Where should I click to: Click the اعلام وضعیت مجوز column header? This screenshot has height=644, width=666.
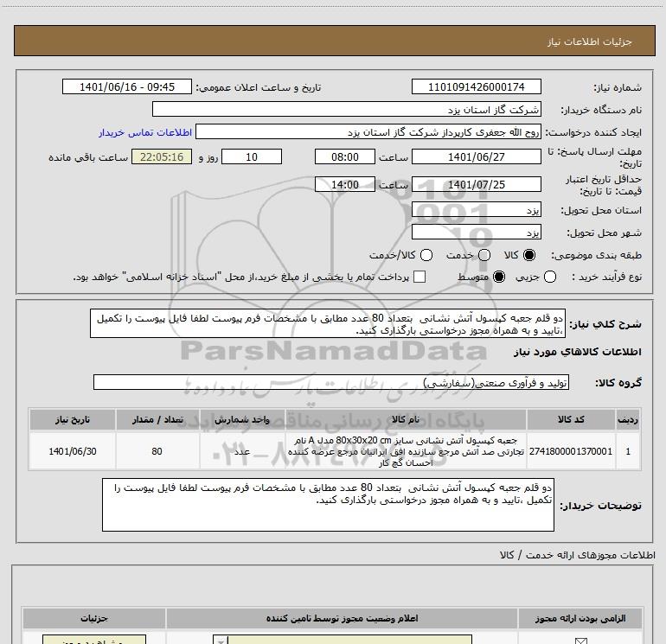(342, 618)
